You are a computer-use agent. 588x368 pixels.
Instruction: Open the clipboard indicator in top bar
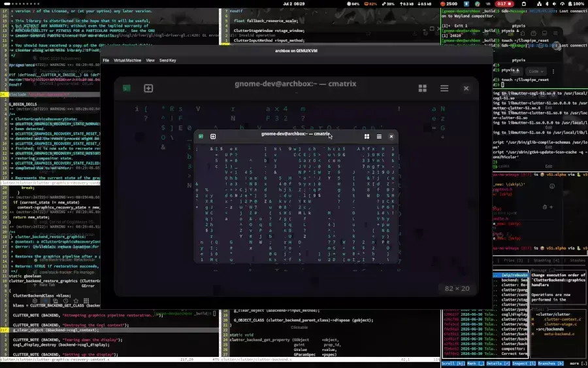tap(524, 4)
